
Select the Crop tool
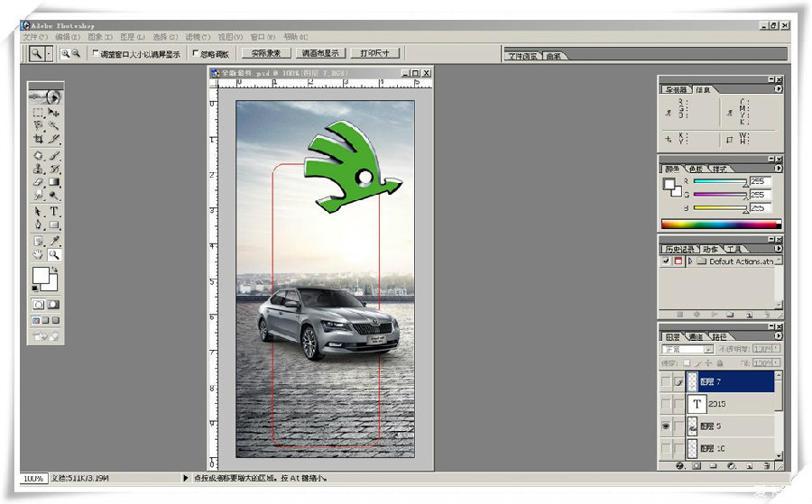(38, 138)
